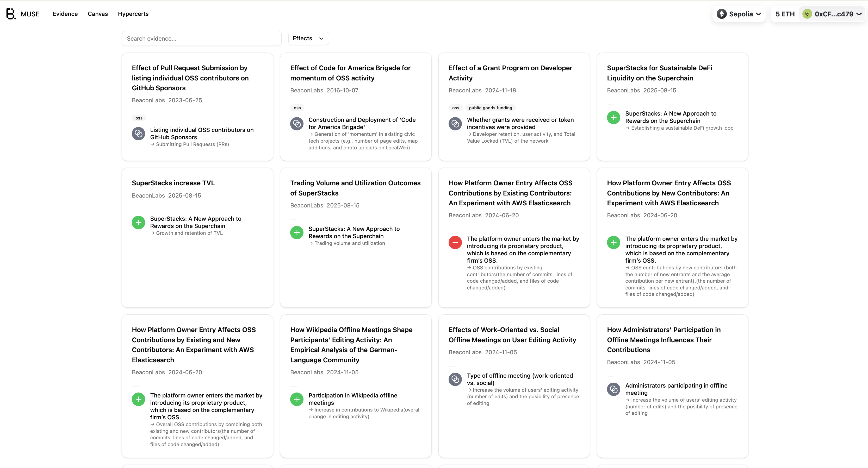Click green plus icon on Trading Volume card
Image resolution: width=868 pixels, height=468 pixels.
coord(296,233)
